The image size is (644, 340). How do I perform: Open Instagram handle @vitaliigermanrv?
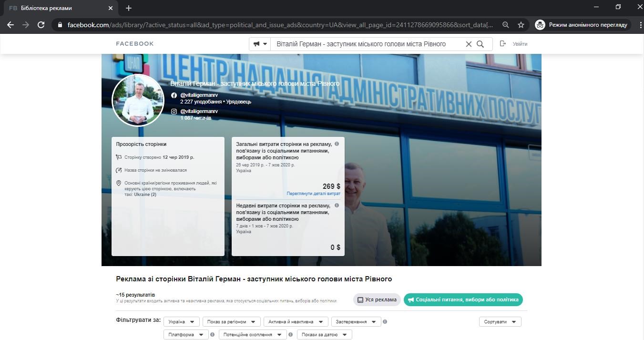199,111
